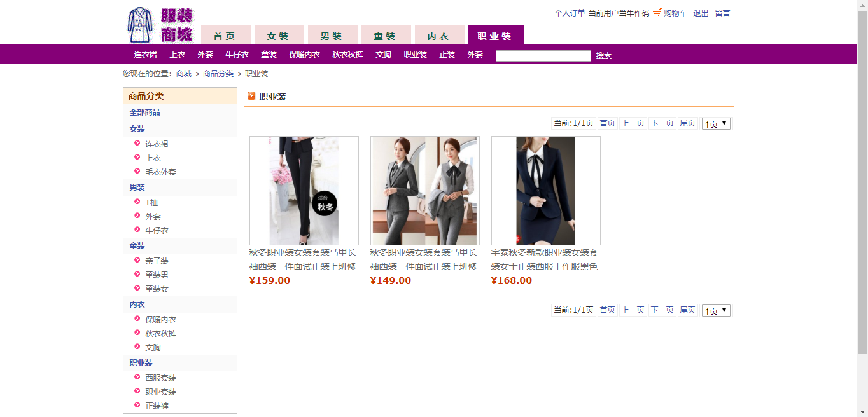Open 毛衣外套 in the sidebar

(x=160, y=172)
